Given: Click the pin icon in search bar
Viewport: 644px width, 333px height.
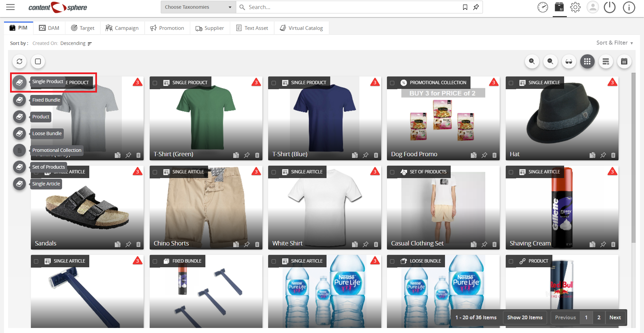Looking at the screenshot, I should tap(476, 7).
